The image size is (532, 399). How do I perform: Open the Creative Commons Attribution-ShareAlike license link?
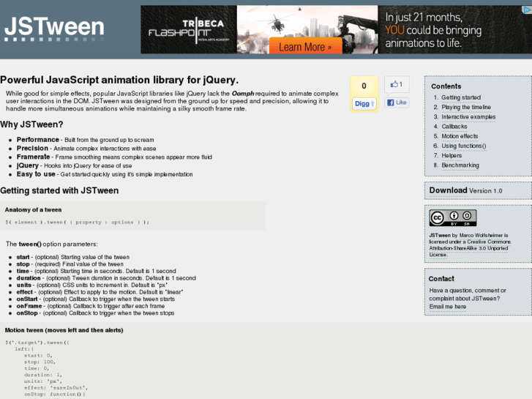470,248
